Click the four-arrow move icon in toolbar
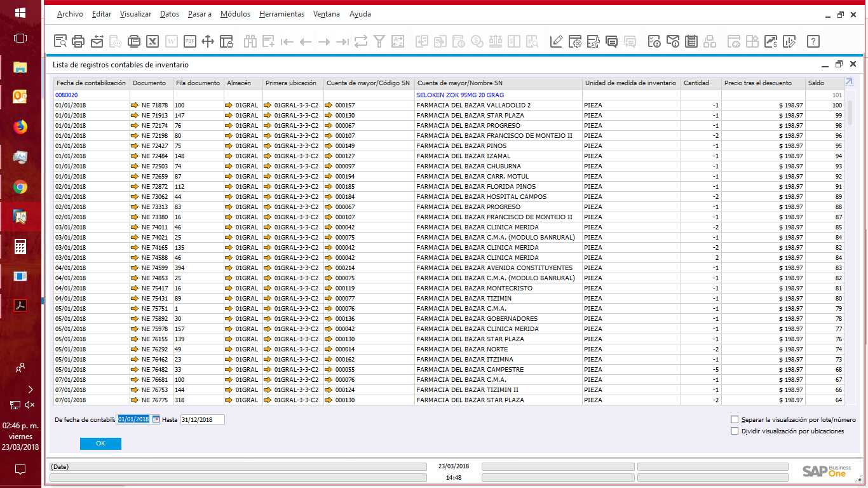 (208, 42)
